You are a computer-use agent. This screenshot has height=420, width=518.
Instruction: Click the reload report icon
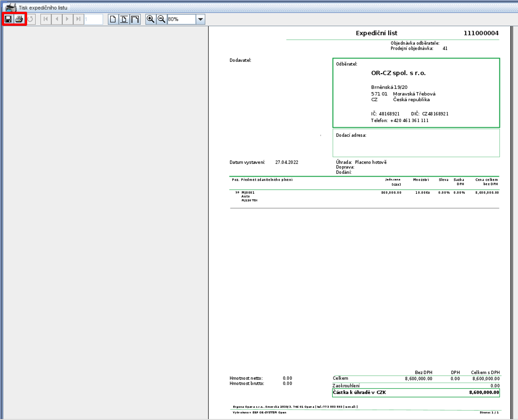[x=30, y=19]
